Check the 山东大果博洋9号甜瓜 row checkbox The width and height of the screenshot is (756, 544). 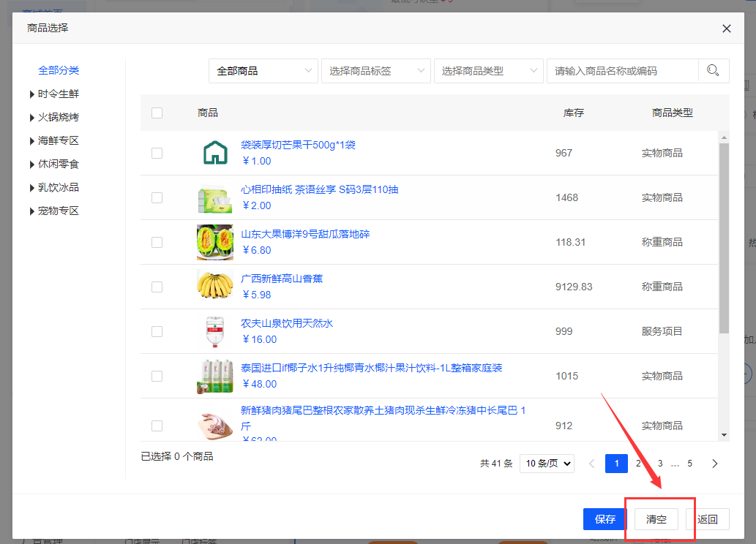(x=157, y=242)
